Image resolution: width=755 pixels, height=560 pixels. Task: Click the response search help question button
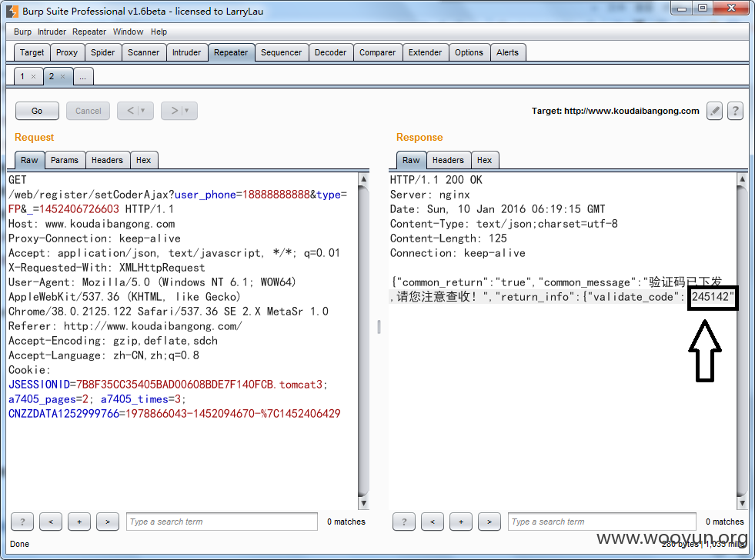pos(404,522)
